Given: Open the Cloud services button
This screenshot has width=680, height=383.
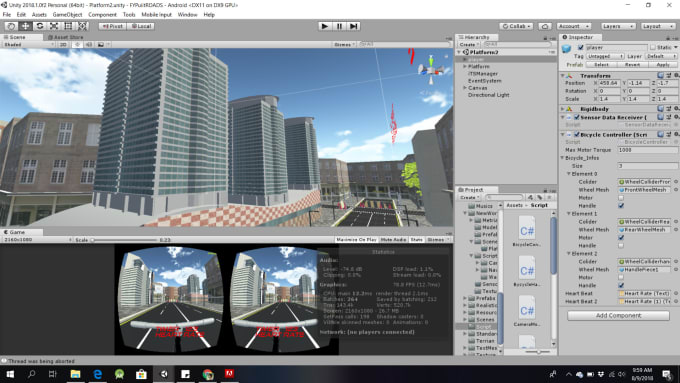Looking at the screenshot, I should [x=545, y=26].
